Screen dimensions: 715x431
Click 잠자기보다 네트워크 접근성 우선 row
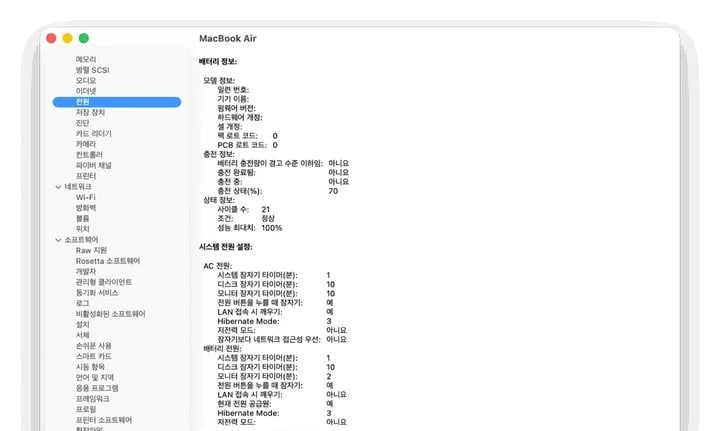[x=282, y=339]
